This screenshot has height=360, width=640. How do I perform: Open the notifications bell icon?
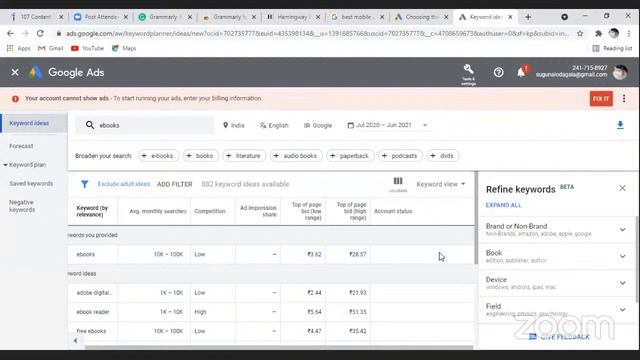(521, 72)
